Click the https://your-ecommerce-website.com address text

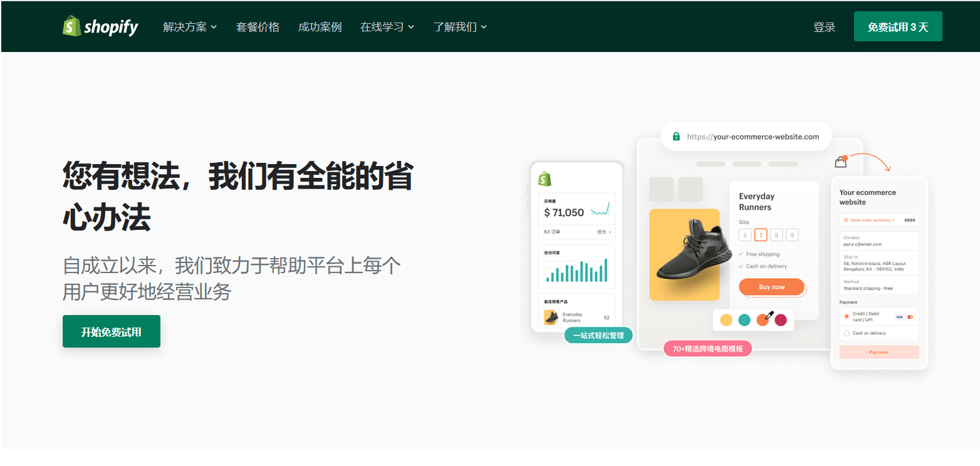tap(753, 137)
